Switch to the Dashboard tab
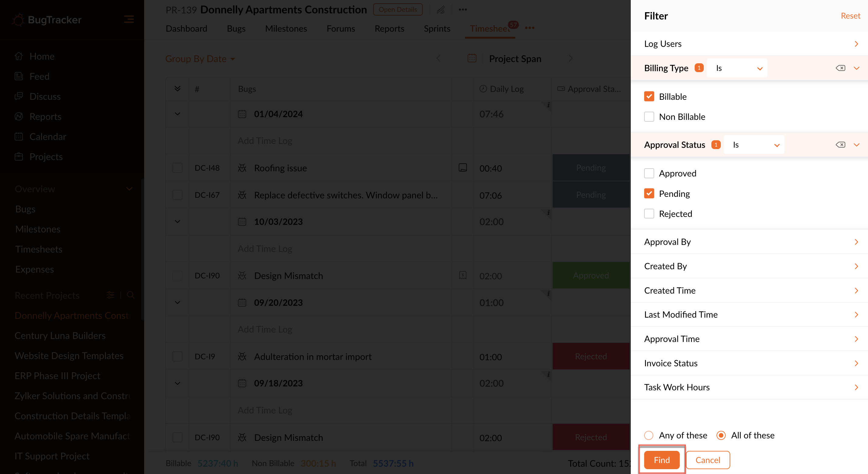Image resolution: width=868 pixels, height=474 pixels. click(x=186, y=29)
